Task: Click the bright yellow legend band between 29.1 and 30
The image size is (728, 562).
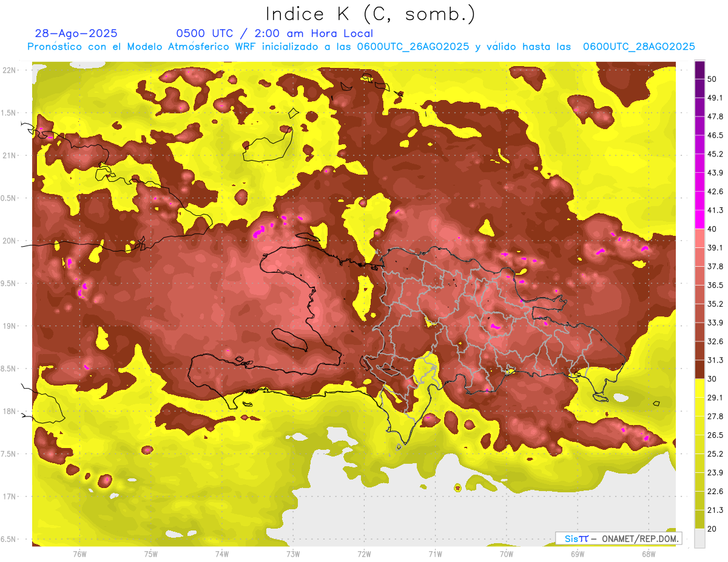Action: [x=699, y=388]
